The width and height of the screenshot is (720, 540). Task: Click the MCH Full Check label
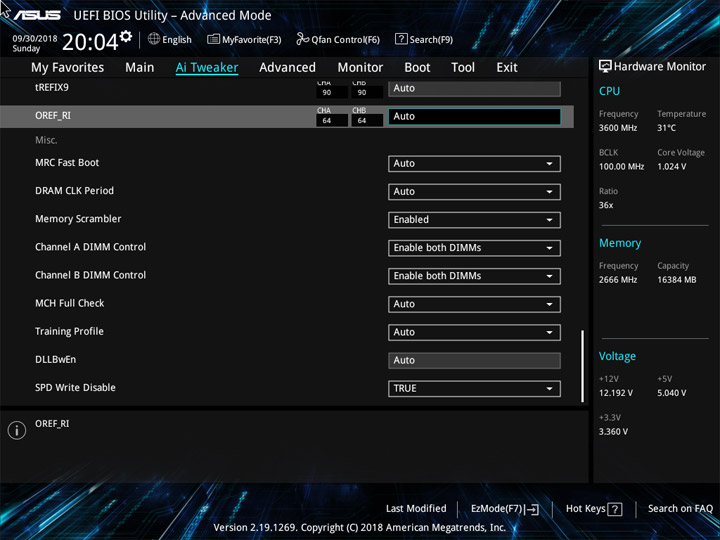[x=70, y=303]
